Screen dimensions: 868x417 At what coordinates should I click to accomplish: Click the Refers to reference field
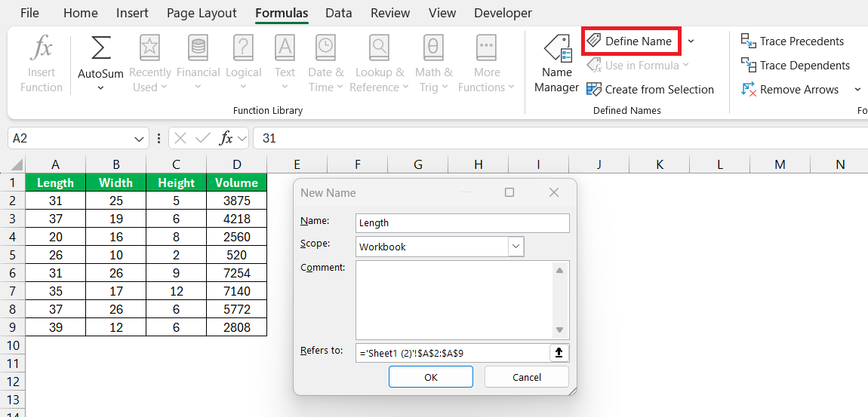point(452,353)
